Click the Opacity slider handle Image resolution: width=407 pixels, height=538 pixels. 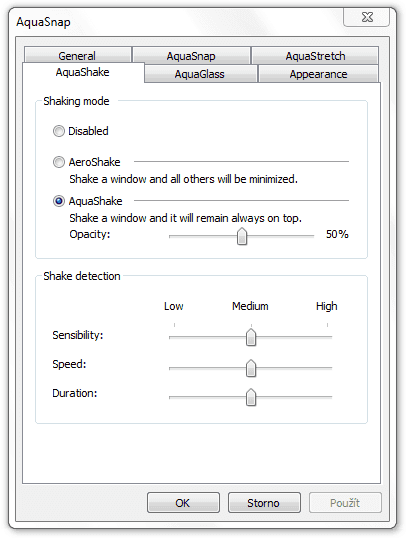(x=242, y=236)
